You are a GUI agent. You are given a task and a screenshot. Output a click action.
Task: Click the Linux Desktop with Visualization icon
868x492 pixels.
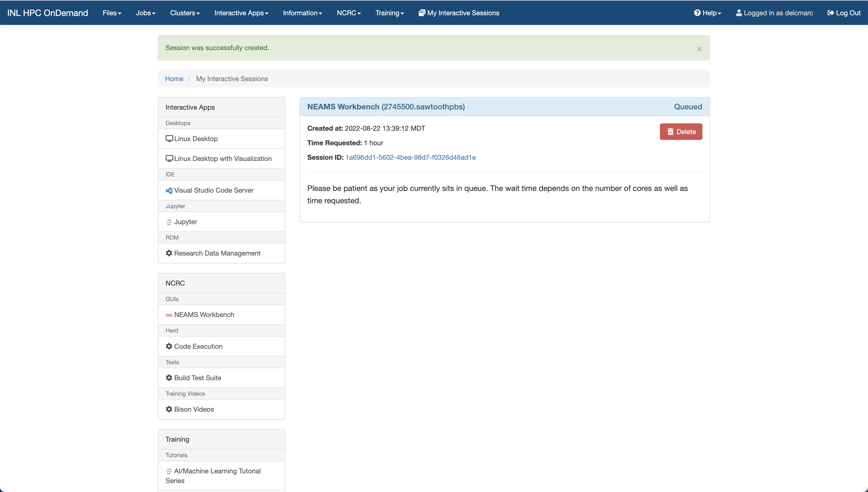pyautogui.click(x=169, y=159)
